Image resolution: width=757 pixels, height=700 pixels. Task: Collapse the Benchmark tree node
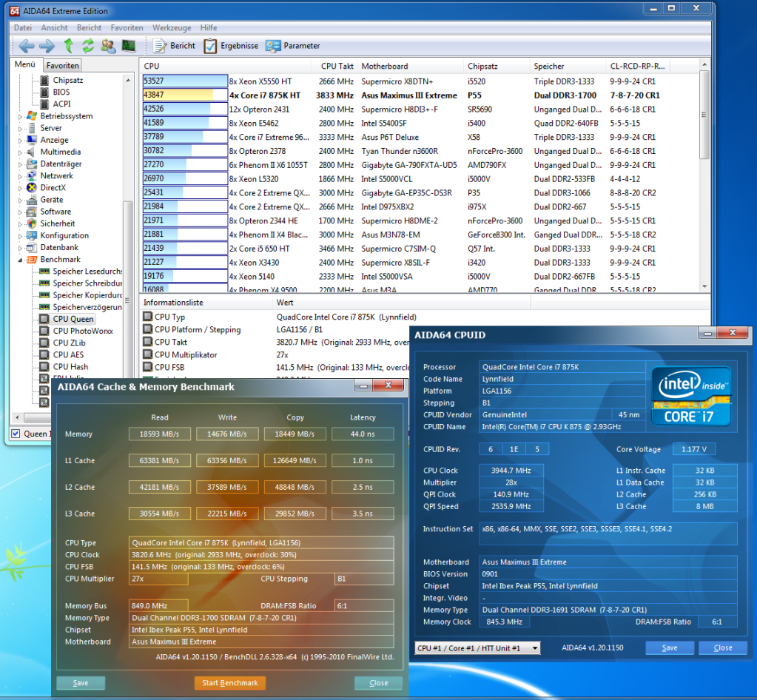[21, 260]
